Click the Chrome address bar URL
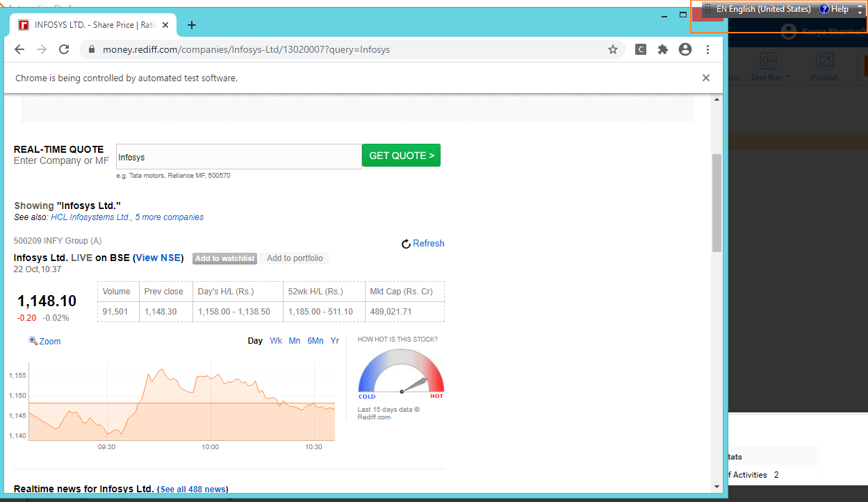This screenshot has height=502, width=868. (x=246, y=49)
